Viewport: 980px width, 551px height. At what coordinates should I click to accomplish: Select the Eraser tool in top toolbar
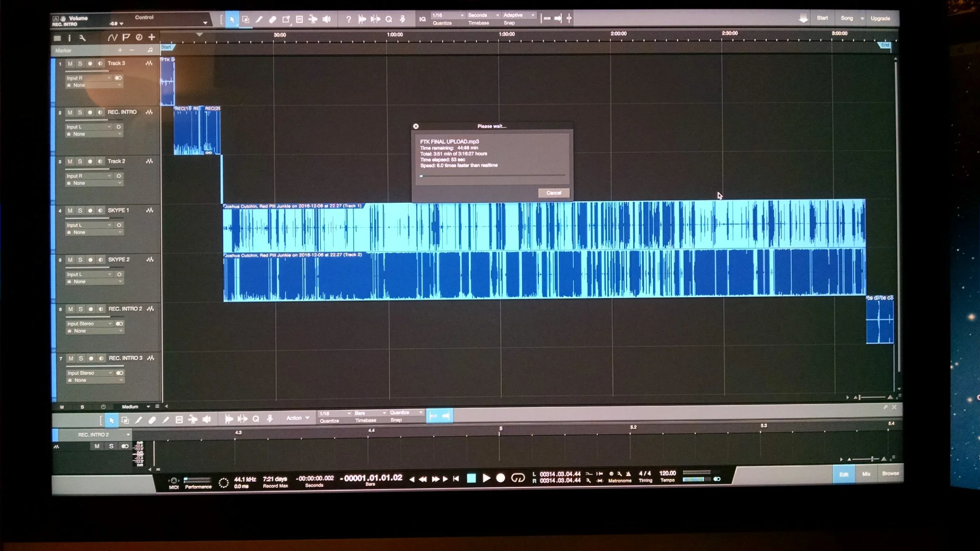pos(272,20)
